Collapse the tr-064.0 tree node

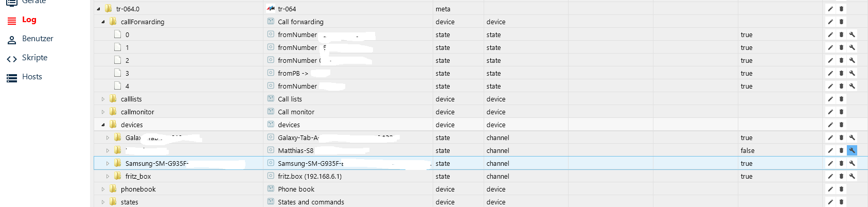tap(98, 9)
